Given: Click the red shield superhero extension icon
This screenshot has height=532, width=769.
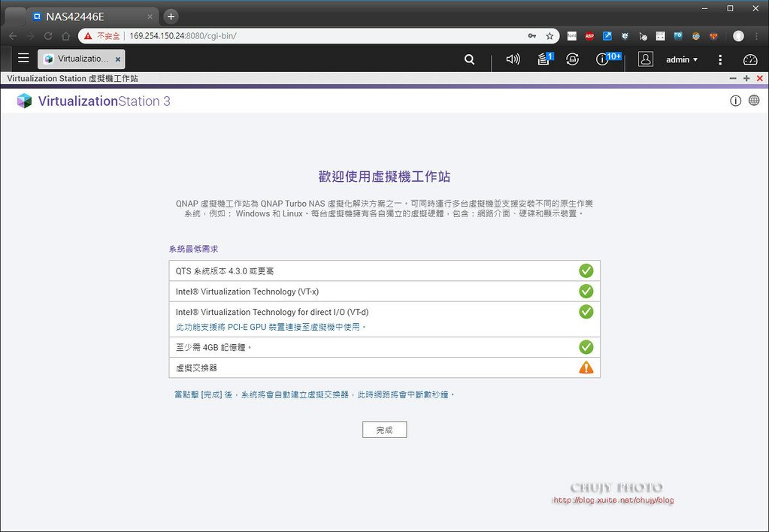Looking at the screenshot, I should pos(713,36).
